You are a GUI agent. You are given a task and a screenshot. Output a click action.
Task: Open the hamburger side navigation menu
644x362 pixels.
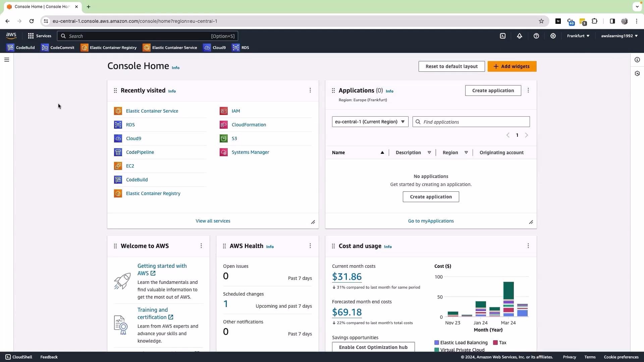pos(7,60)
